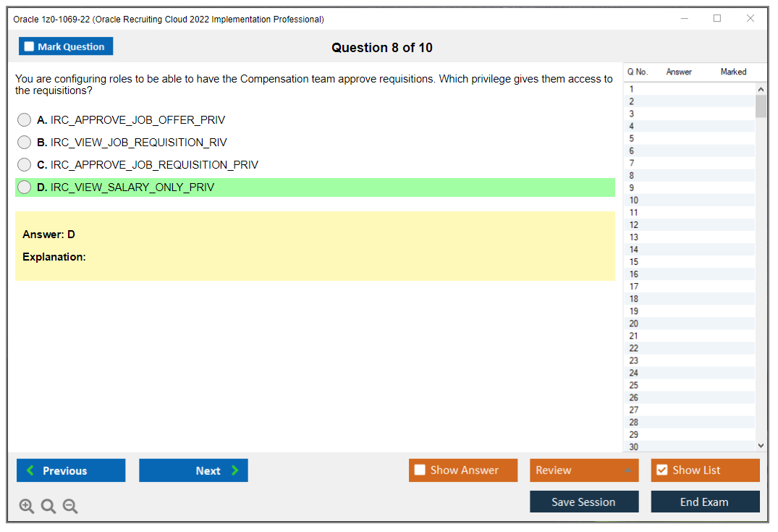
Task: Select answer option A IRC_APPROVE_JOB_OFFER_PRIV
Action: (24, 119)
